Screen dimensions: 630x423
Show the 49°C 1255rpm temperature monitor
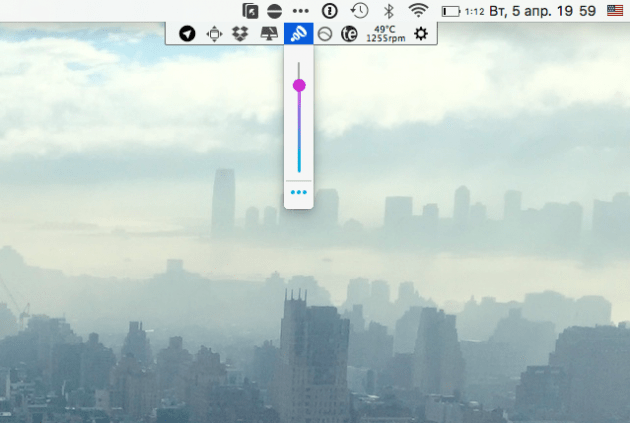384,34
